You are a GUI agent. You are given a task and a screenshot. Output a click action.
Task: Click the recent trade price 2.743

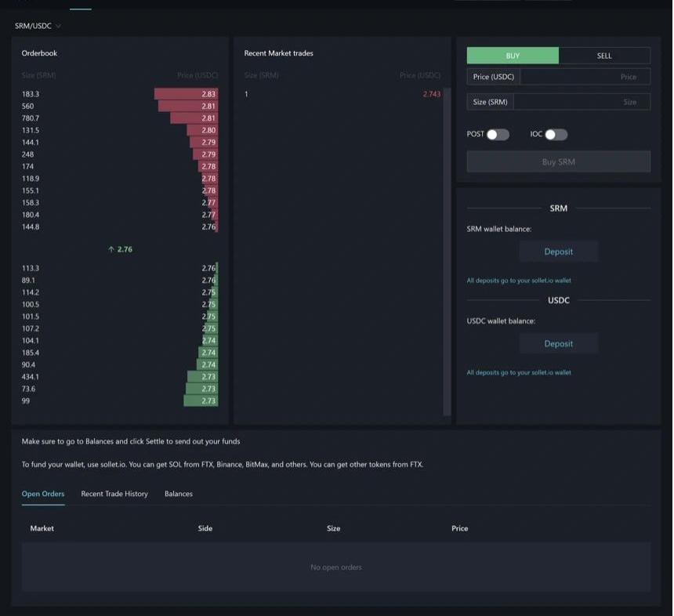tap(431, 94)
